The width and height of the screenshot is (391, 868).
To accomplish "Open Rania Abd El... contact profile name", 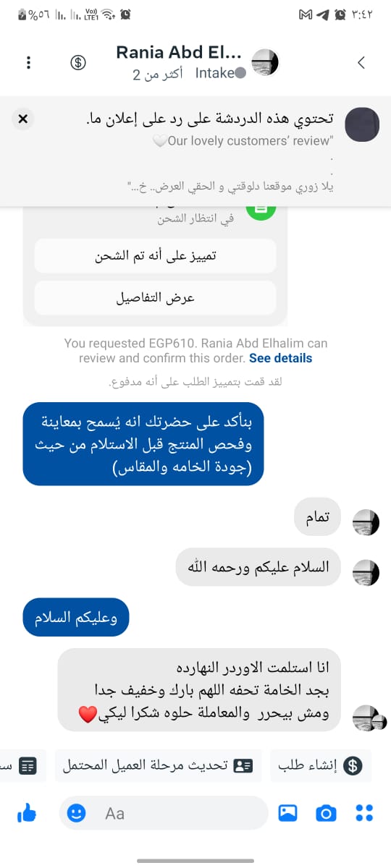I will click(x=183, y=52).
